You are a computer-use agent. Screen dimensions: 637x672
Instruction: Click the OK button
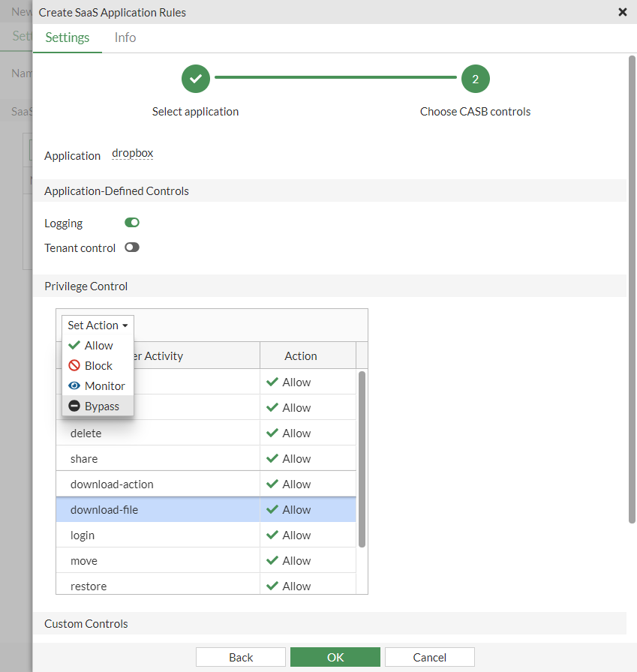tap(335, 657)
